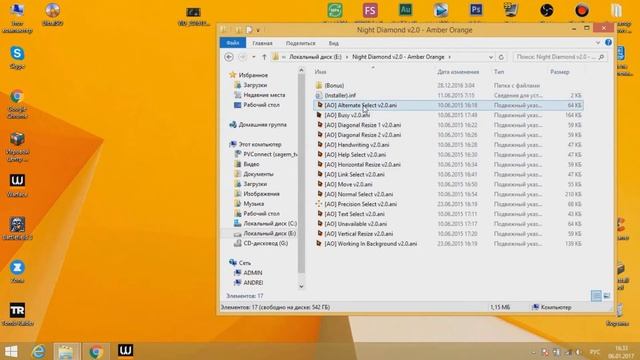Expand the address bar history dropdown
The height and width of the screenshot is (360, 640).
click(x=491, y=57)
